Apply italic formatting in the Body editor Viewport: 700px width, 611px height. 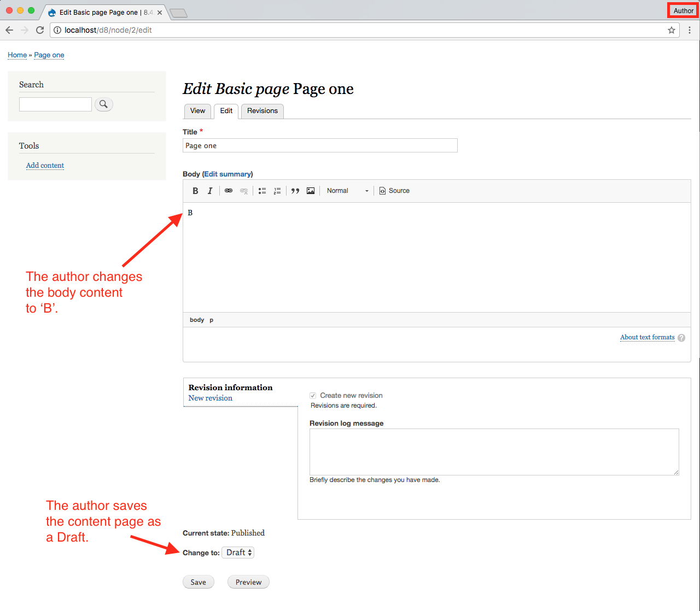coord(210,190)
